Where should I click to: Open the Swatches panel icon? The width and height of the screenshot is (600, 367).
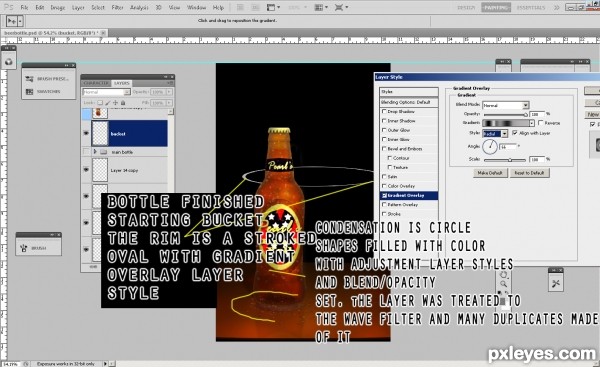click(x=29, y=91)
